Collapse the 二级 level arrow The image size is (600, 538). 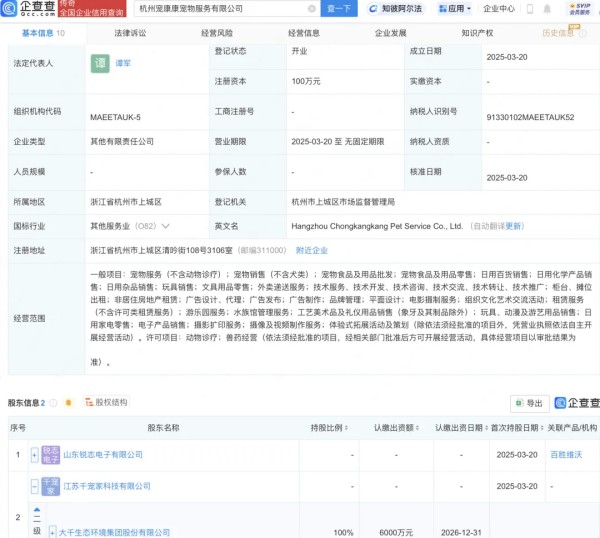click(x=37, y=510)
